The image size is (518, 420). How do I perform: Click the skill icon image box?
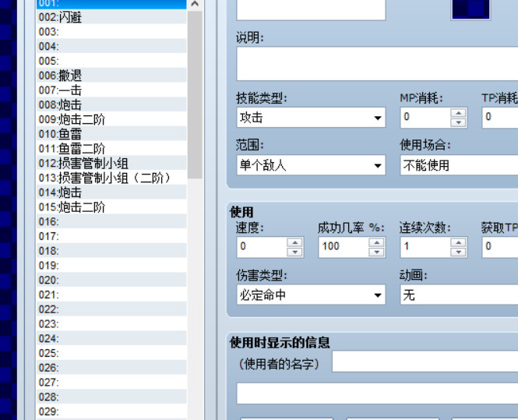pyautogui.click(x=470, y=9)
